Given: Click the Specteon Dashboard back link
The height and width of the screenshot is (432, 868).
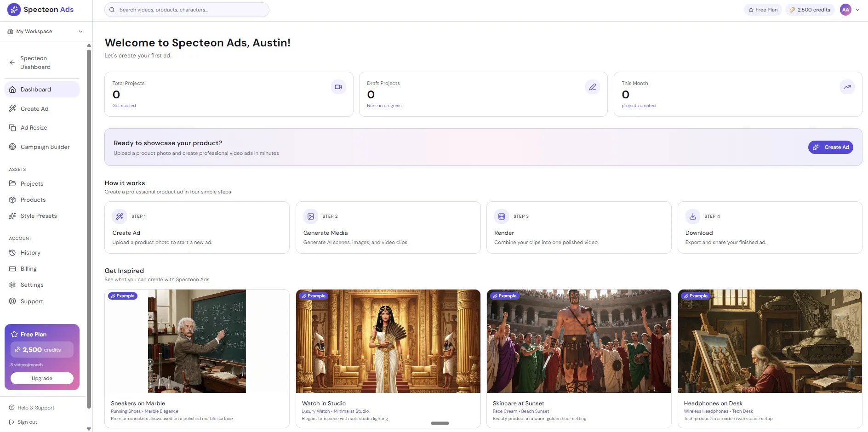Looking at the screenshot, I should [x=42, y=63].
